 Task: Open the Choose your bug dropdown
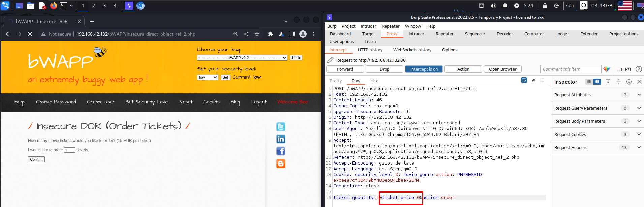(x=242, y=58)
